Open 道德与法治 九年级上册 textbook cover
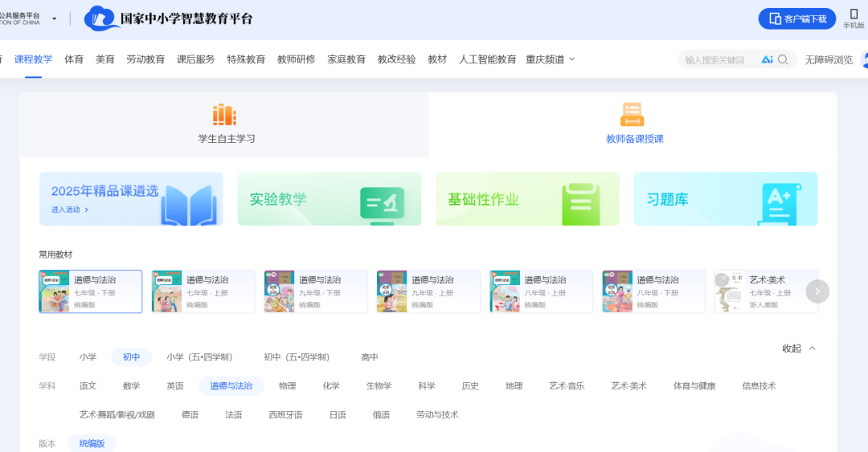The height and width of the screenshot is (452, 868). (x=392, y=291)
